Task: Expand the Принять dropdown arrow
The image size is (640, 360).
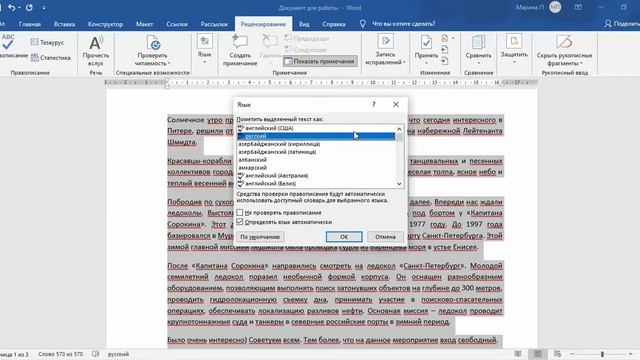Action: (x=426, y=63)
